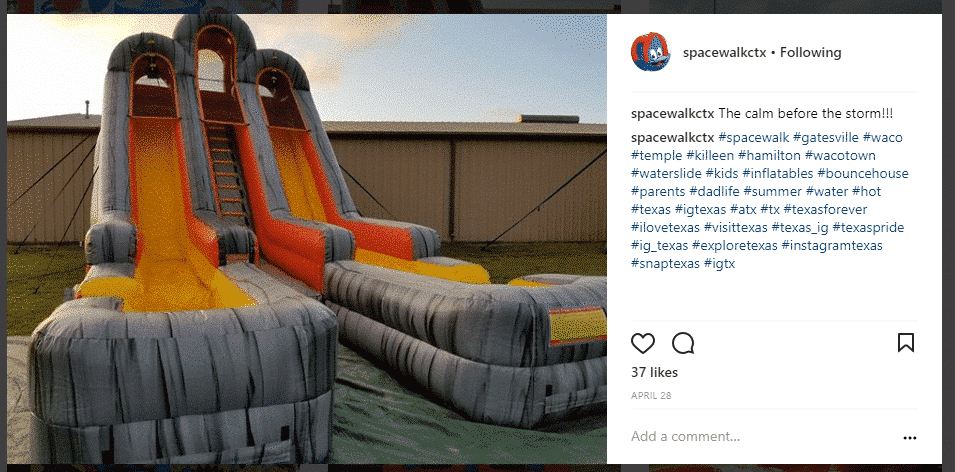
Task: Open the #texasforever hashtag
Action: click(x=826, y=210)
